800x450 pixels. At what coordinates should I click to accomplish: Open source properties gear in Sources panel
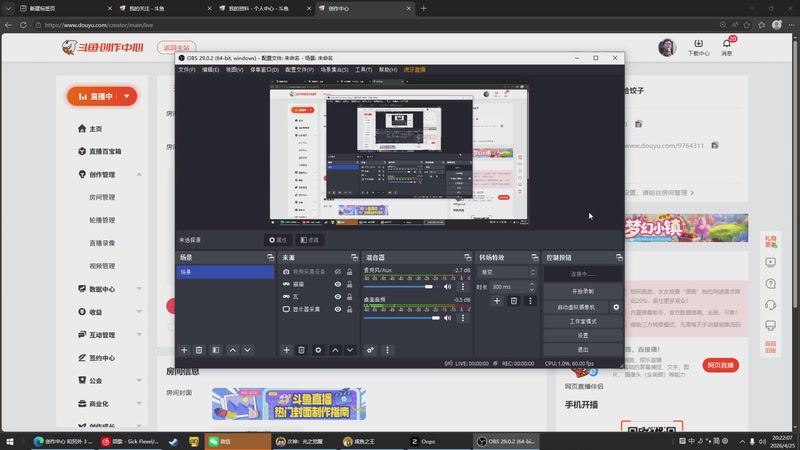coord(318,350)
